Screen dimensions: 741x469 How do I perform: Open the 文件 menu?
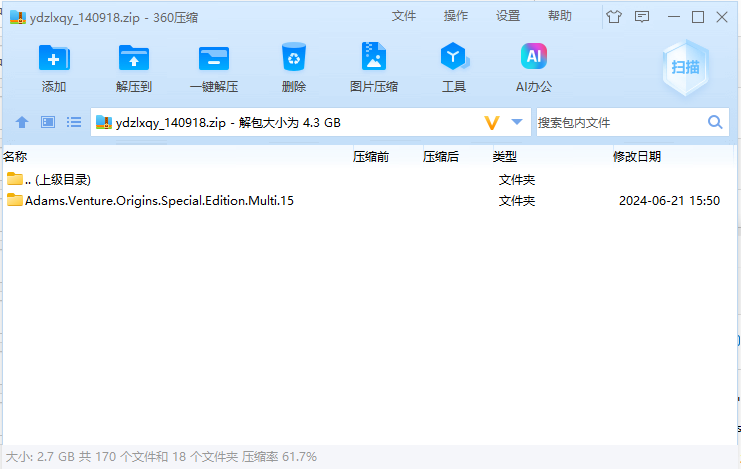pos(404,16)
